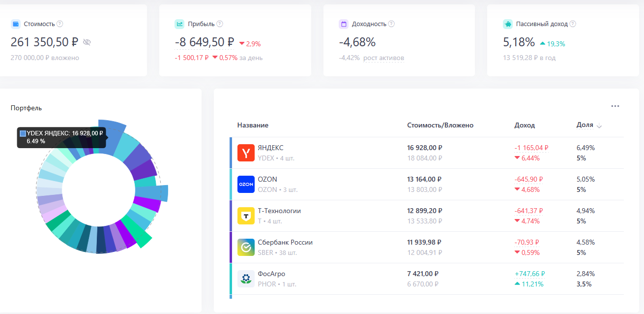Image resolution: width=644 pixels, height=314 pixels.
Task: Click the 6,49% share of Яндекс
Action: pyautogui.click(x=585, y=148)
